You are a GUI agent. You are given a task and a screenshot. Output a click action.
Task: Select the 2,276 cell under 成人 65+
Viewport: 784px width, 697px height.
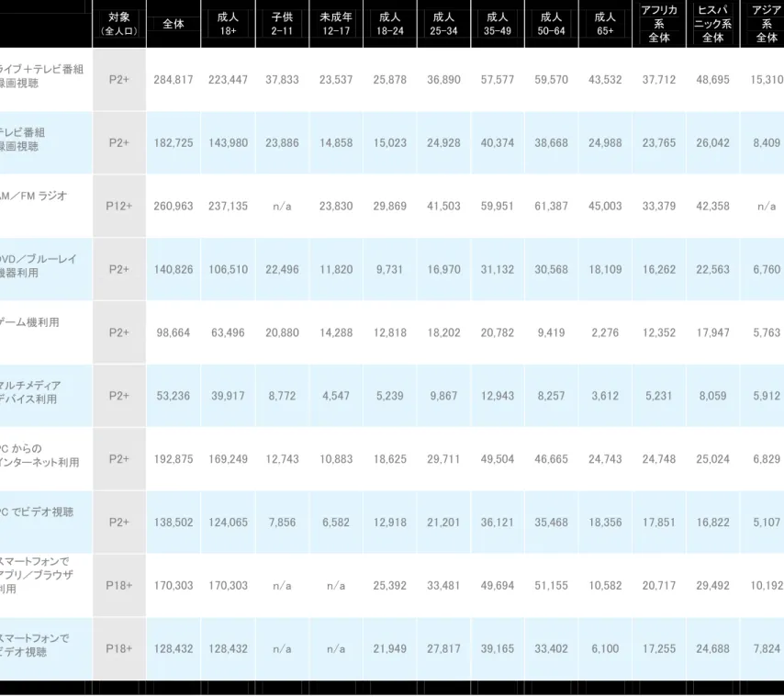coord(605,332)
